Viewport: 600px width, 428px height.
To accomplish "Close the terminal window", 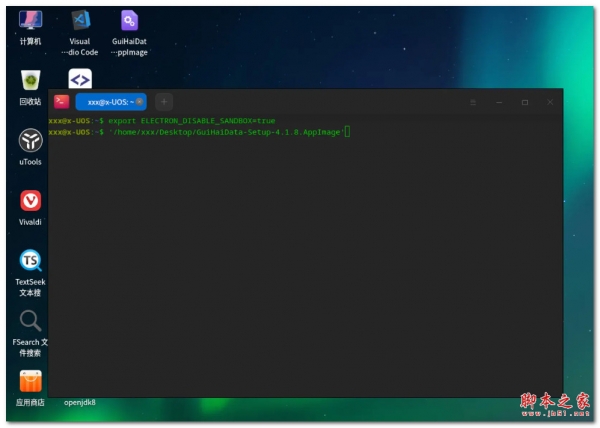I will coord(550,102).
